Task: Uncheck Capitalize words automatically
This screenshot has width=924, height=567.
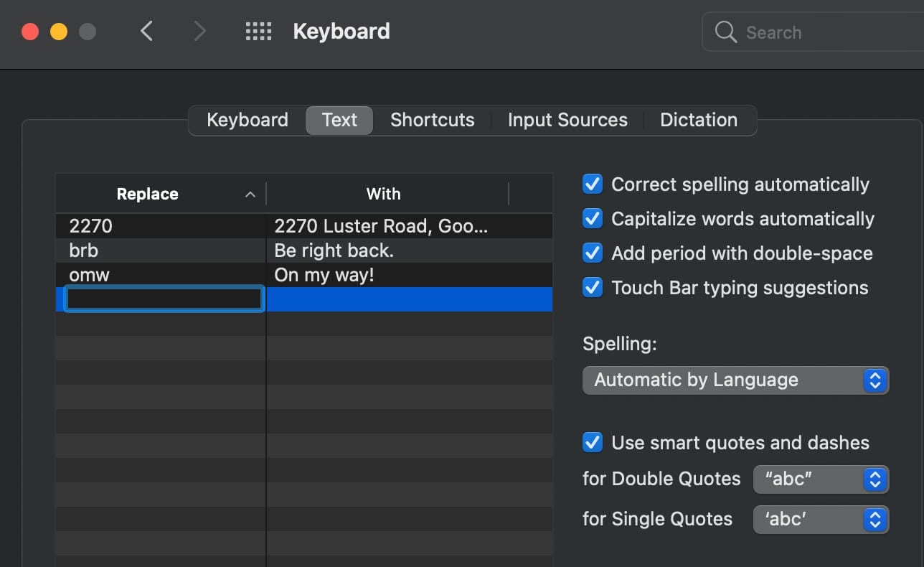Action: 593,219
